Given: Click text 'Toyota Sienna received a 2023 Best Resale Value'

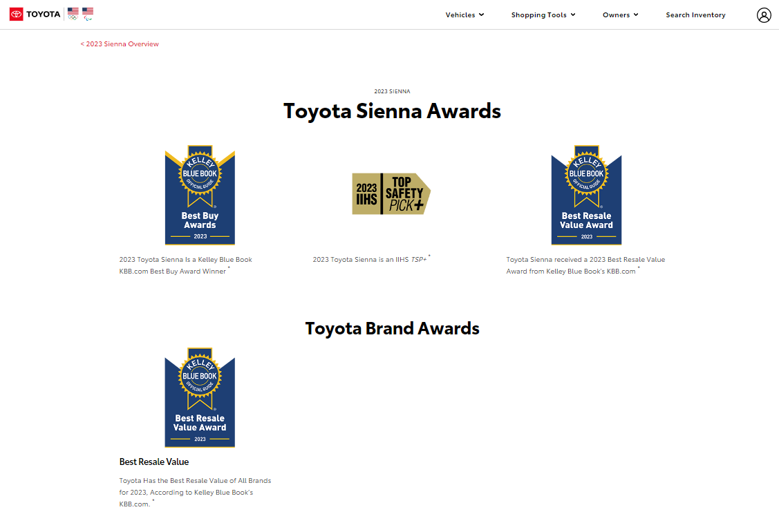Looking at the screenshot, I should pyautogui.click(x=585, y=259).
